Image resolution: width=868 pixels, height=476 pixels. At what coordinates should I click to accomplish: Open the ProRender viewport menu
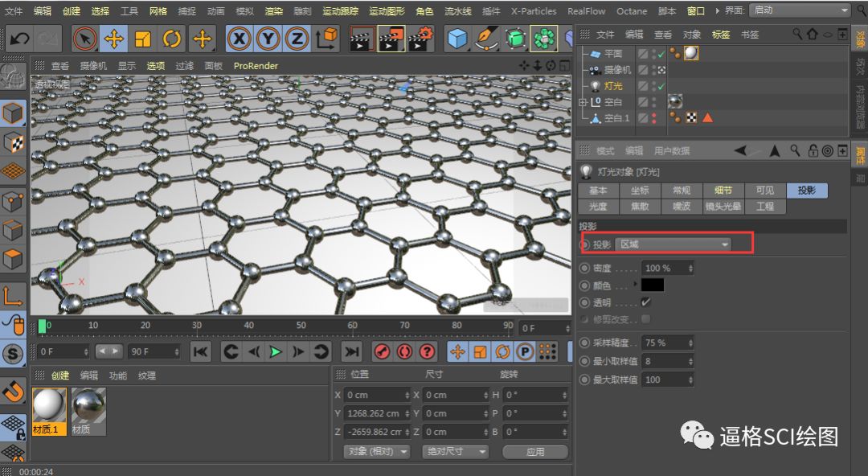(256, 65)
